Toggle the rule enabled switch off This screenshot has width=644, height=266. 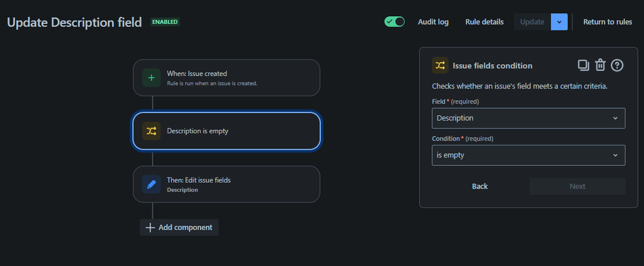[394, 21]
